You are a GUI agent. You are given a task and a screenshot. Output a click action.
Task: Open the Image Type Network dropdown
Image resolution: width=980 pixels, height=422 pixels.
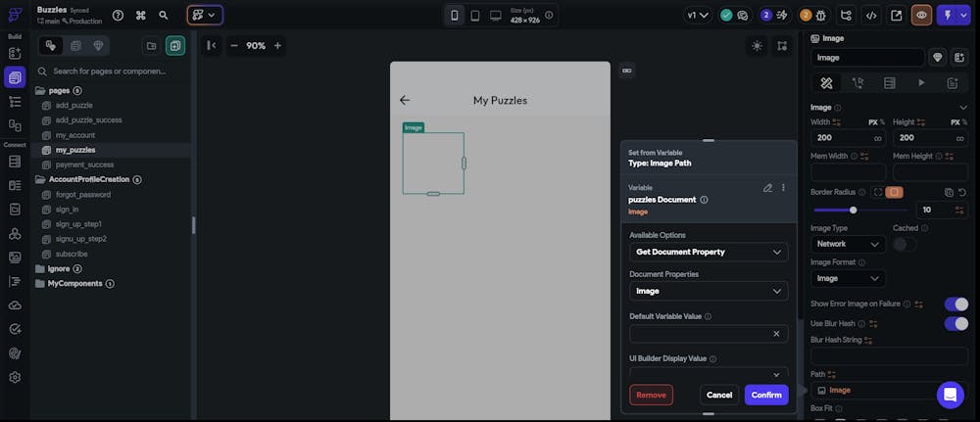[848, 244]
